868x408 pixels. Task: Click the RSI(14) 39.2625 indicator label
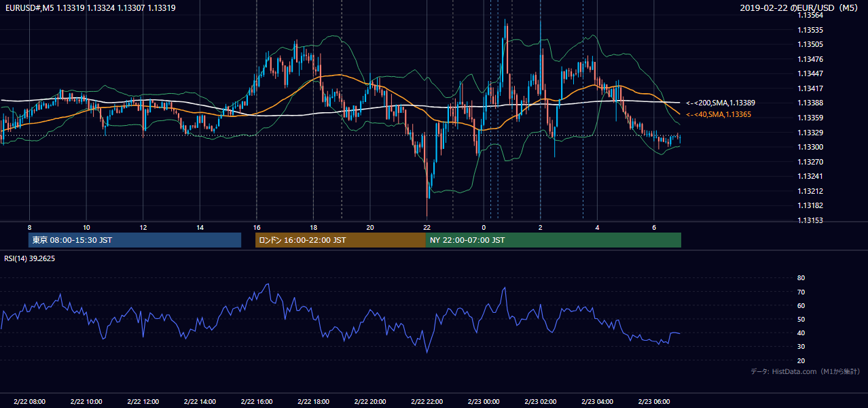click(30, 258)
